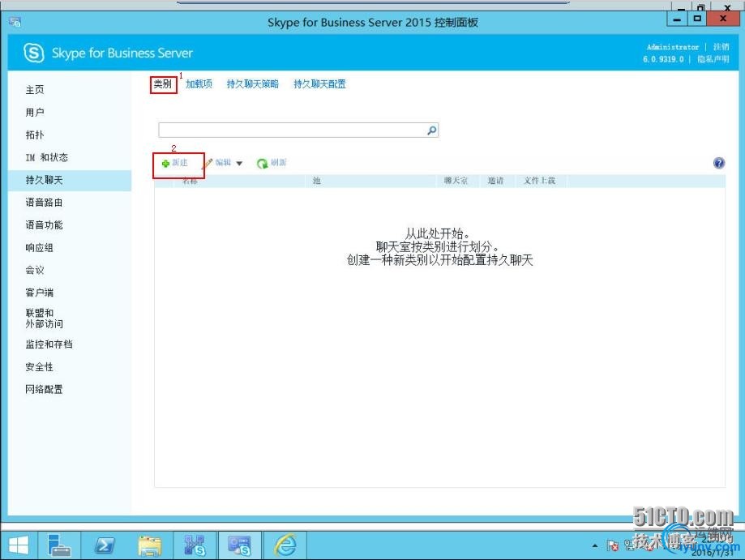The width and height of the screenshot is (745, 560).
Task: Click the Administrator user name
Action: [x=672, y=47]
